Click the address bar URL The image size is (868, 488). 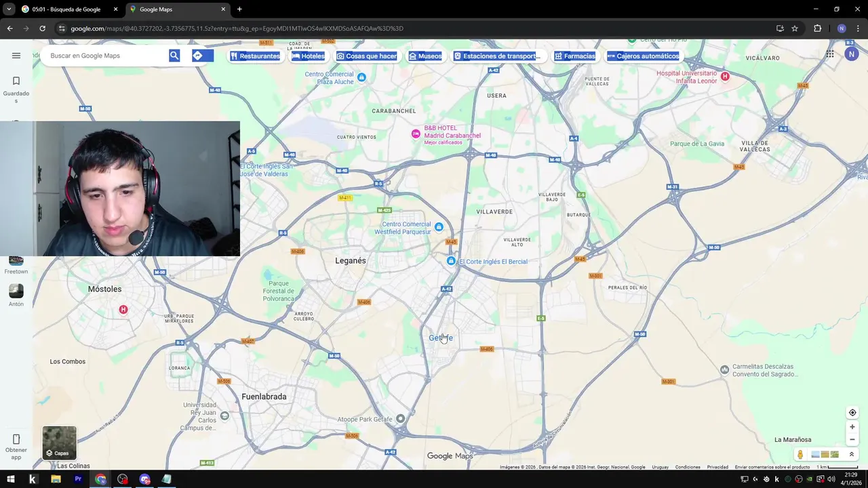237,28
